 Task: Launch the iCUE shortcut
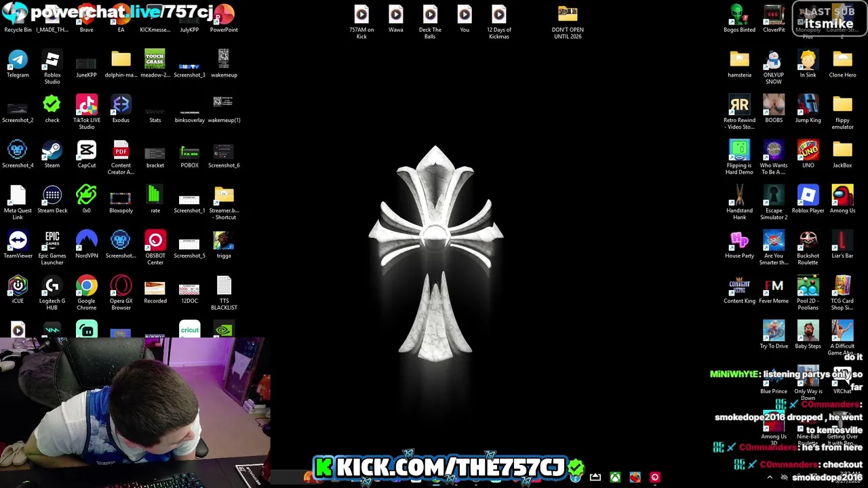18,290
